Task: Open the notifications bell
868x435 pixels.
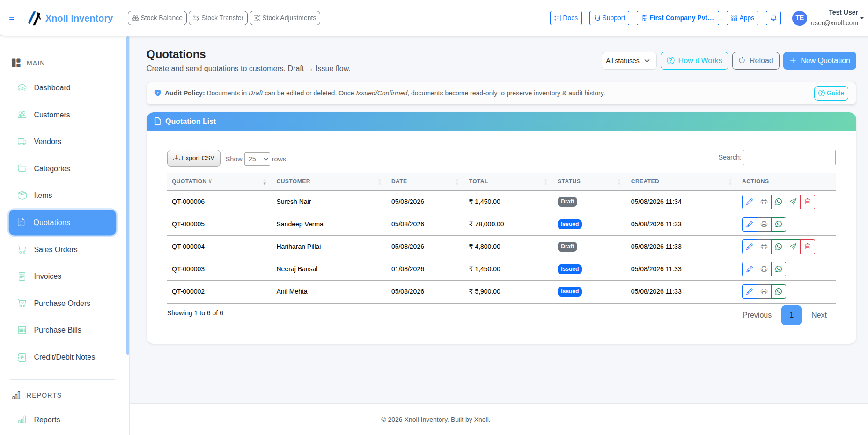Action: tap(773, 18)
